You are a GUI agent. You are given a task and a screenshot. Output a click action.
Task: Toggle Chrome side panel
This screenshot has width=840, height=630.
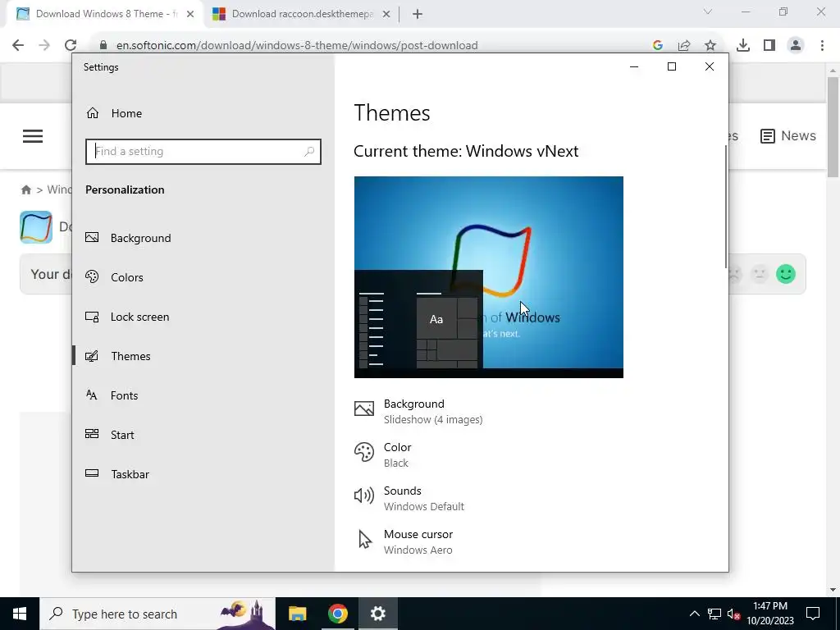(x=769, y=46)
